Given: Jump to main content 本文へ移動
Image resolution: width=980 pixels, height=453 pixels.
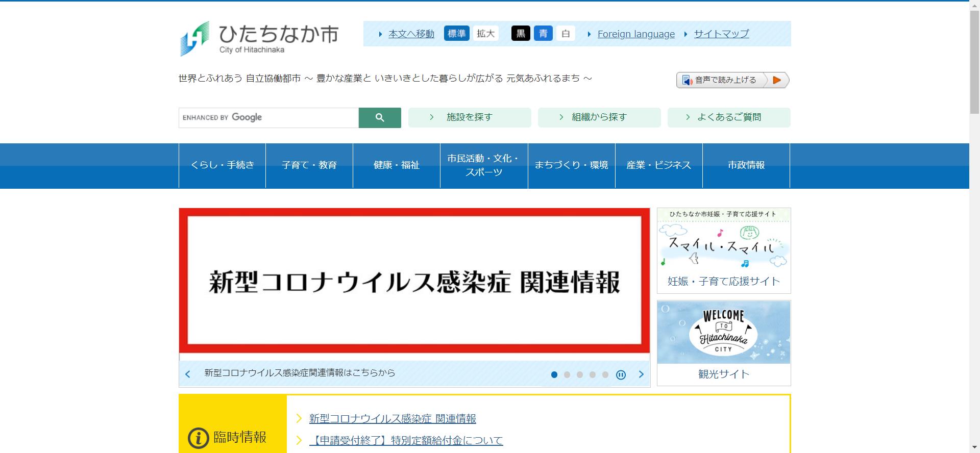Looking at the screenshot, I should [411, 34].
